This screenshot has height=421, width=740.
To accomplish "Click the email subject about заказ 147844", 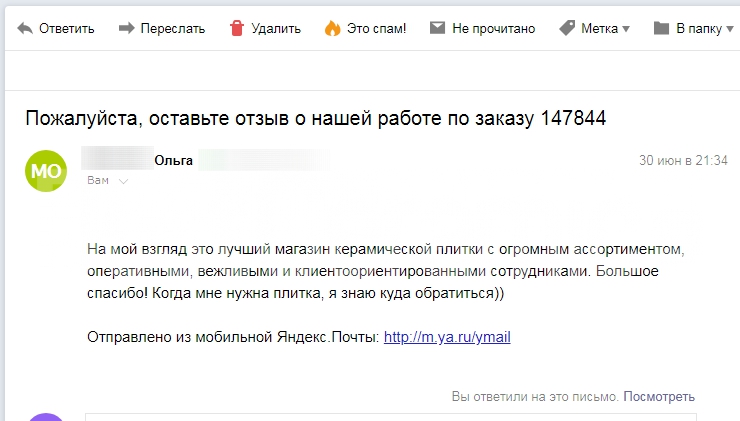I will click(316, 118).
